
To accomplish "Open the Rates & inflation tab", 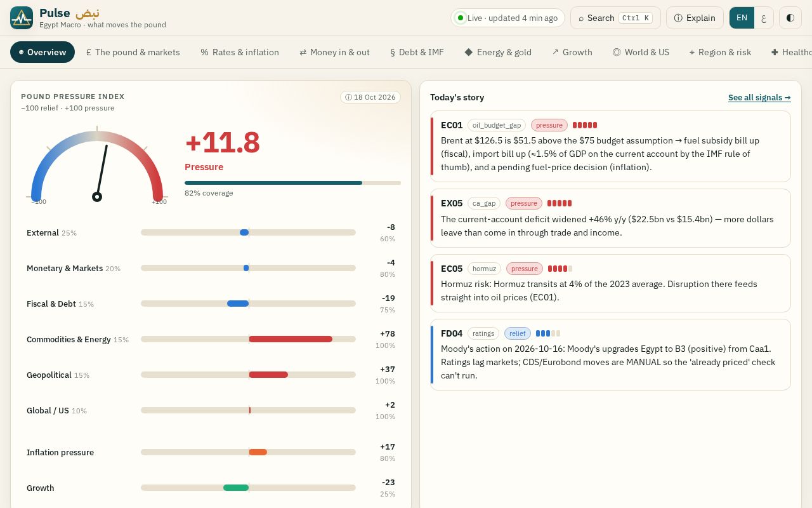I will coord(240,52).
